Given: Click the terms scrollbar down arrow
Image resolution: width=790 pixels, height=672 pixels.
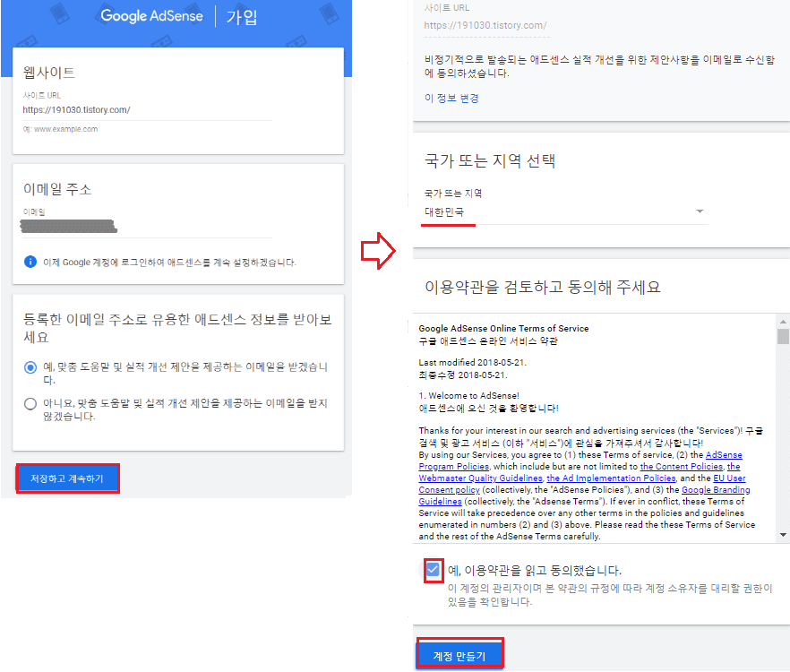Looking at the screenshot, I should [x=783, y=535].
